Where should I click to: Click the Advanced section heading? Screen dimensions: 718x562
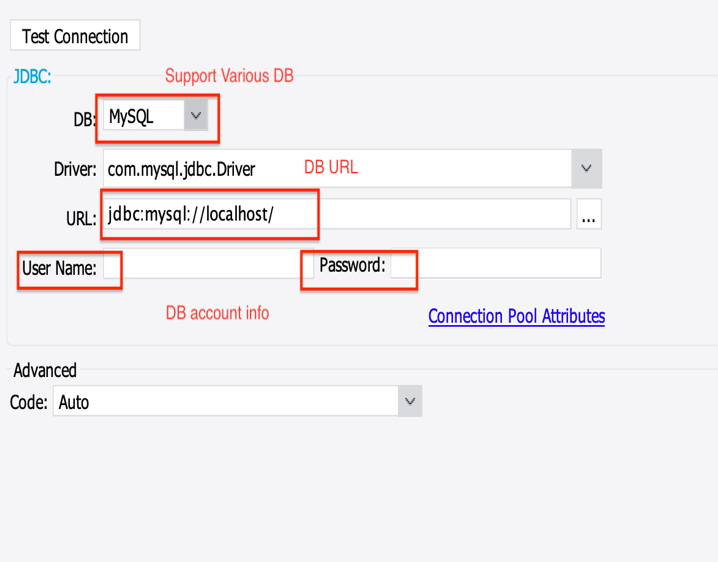click(x=45, y=370)
